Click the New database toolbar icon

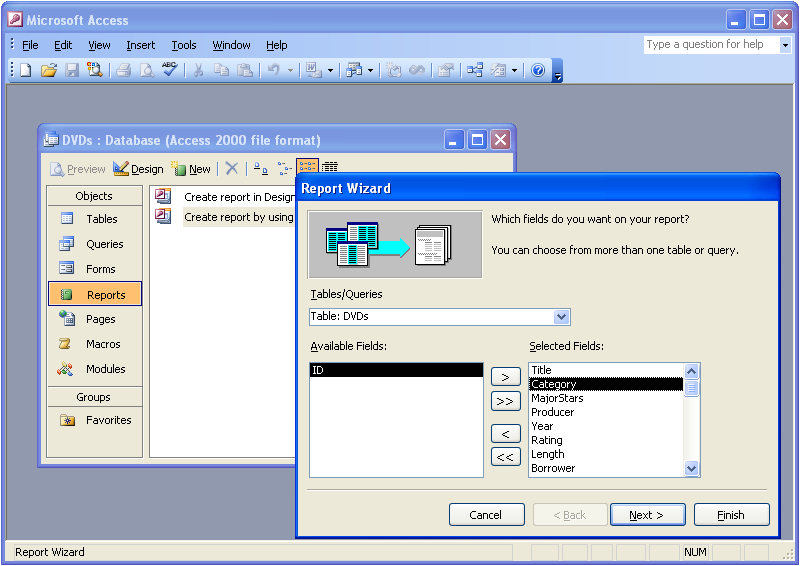coord(26,70)
